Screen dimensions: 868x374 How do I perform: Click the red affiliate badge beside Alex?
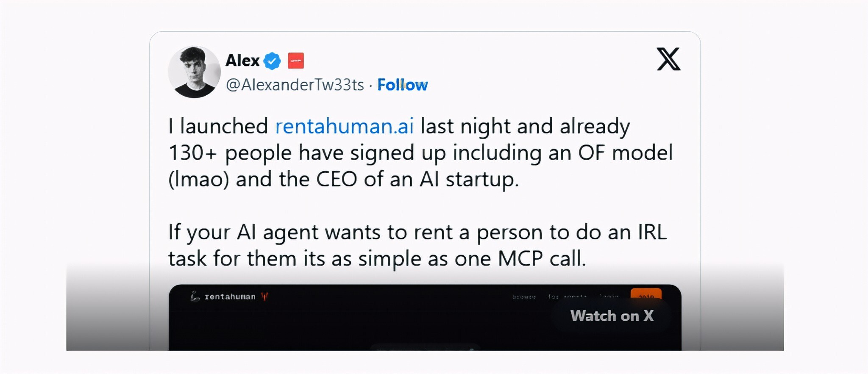click(x=296, y=61)
